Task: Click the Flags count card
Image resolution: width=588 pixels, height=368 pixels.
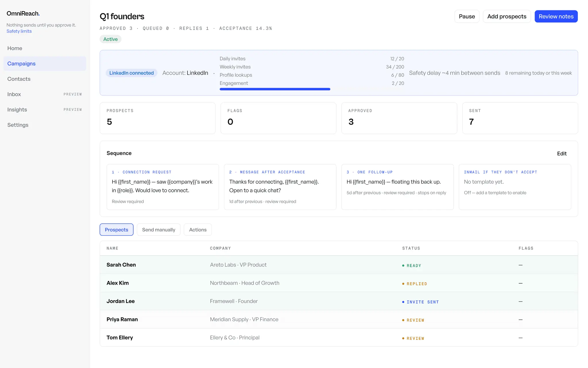Action: (x=278, y=118)
